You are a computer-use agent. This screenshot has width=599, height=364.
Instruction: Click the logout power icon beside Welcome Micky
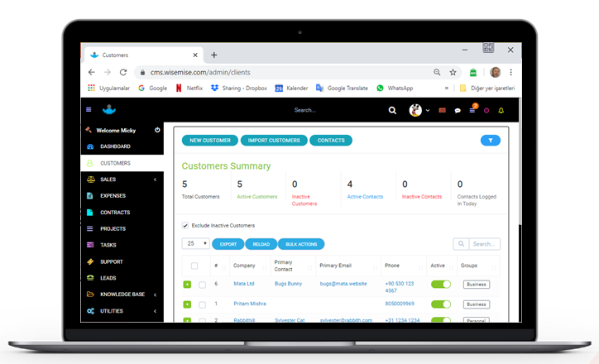coord(157,130)
